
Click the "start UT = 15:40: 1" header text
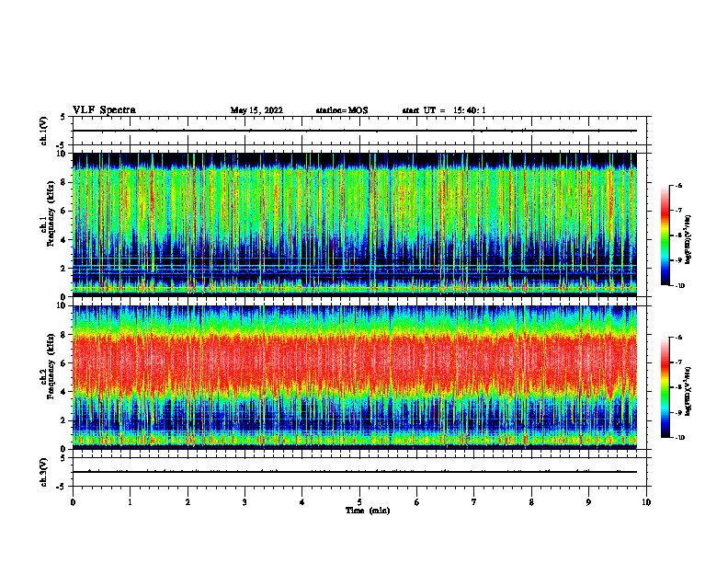(x=444, y=110)
